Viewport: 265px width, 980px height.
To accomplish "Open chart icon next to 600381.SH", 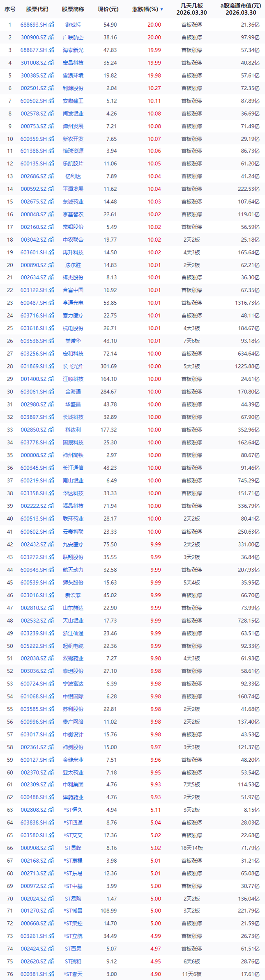I will click(x=51, y=974).
